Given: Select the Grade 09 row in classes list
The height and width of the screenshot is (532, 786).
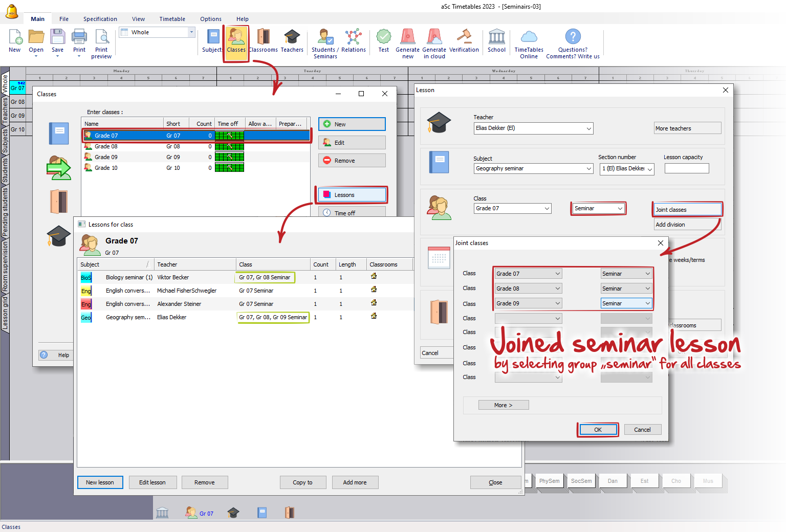Looking at the screenshot, I should [x=196, y=157].
